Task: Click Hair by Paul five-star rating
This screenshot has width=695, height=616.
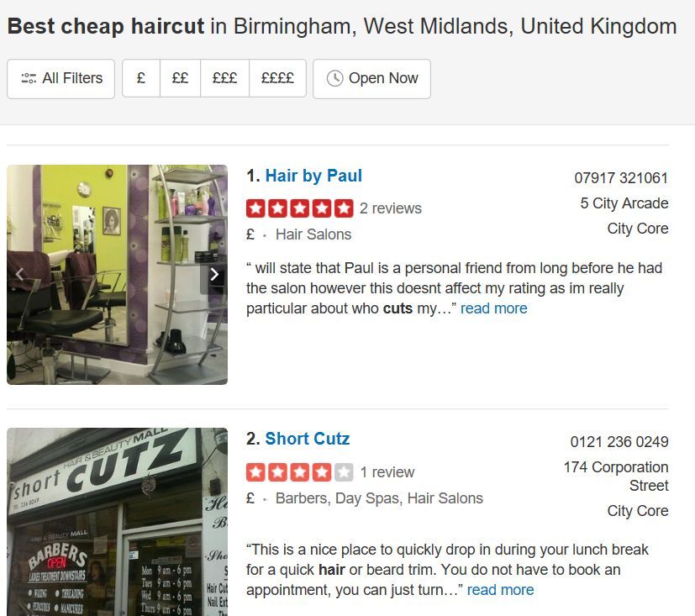Action: 300,208
